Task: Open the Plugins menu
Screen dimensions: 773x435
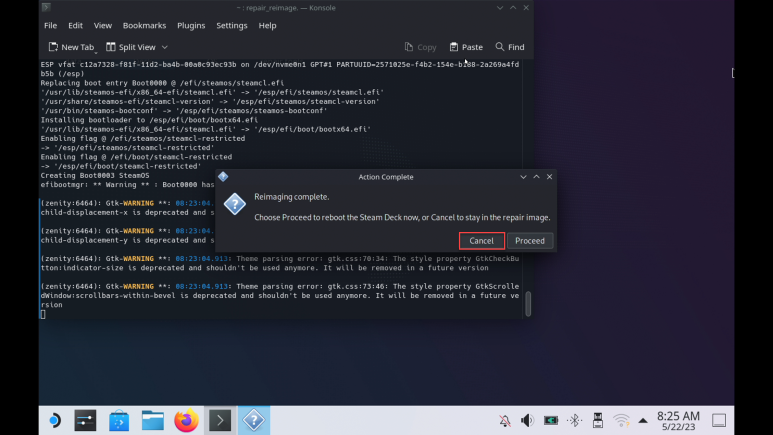Action: click(191, 26)
